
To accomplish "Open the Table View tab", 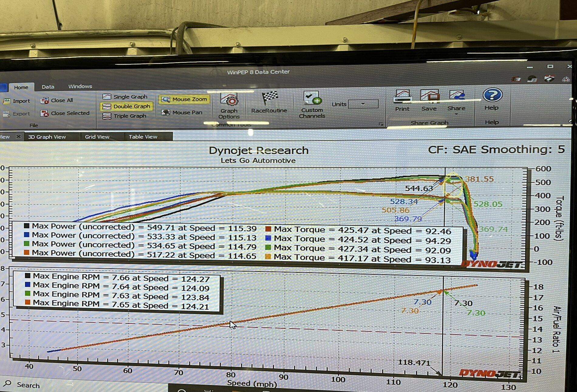I will pos(142,137).
